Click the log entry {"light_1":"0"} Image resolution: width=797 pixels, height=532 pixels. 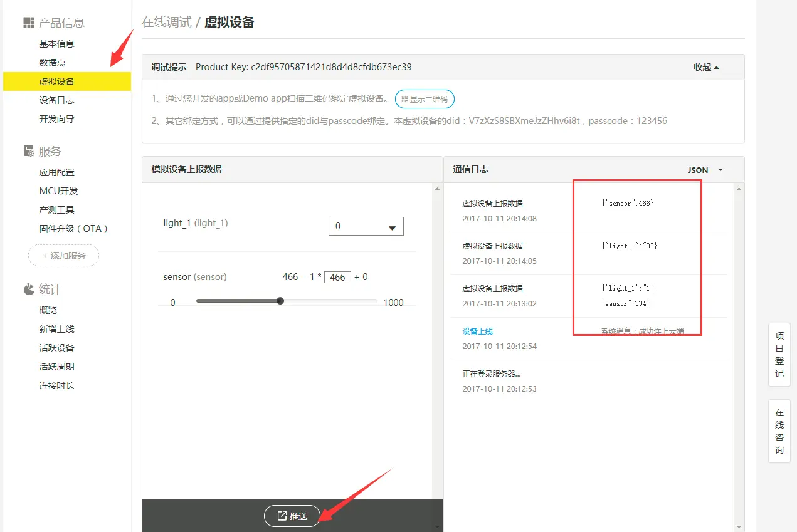tap(629, 246)
